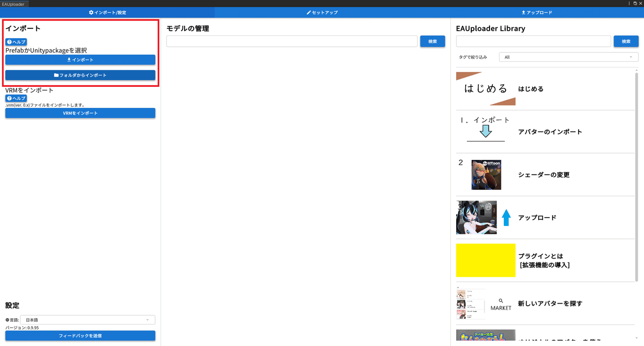Click フォルダからインポート button
Viewport: 644px width, 346px height.
[x=80, y=76]
